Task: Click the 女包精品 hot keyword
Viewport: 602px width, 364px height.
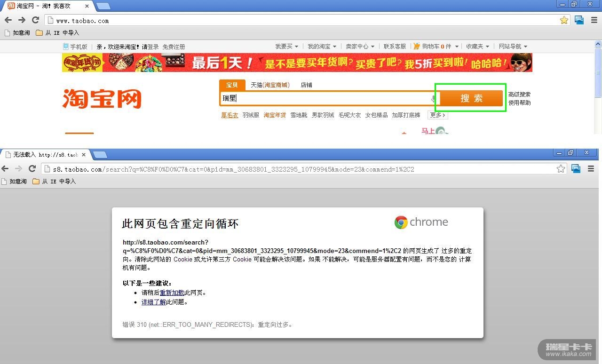Action: tap(377, 115)
